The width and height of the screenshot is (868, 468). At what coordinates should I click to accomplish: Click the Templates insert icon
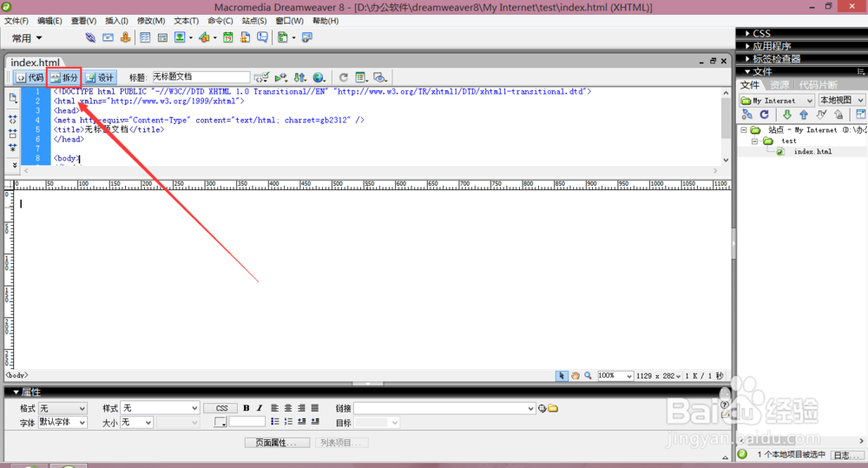283,37
